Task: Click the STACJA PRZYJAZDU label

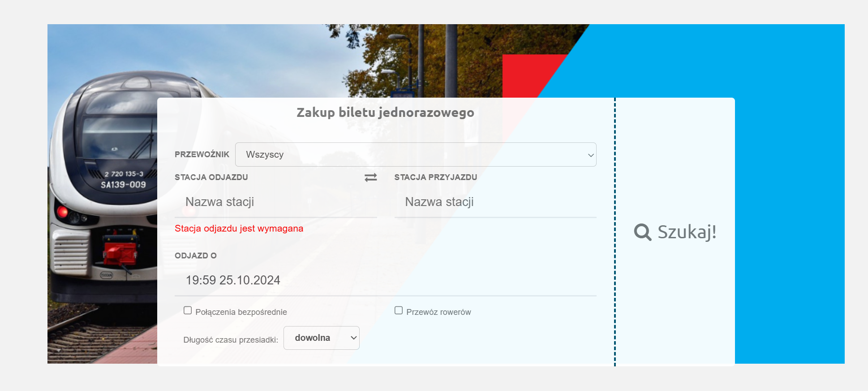Action: coord(435,177)
